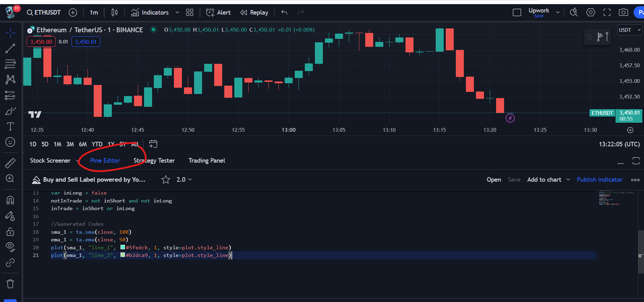Image resolution: width=644 pixels, height=302 pixels.
Task: Click the Publish indicator link
Action: pyautogui.click(x=600, y=180)
